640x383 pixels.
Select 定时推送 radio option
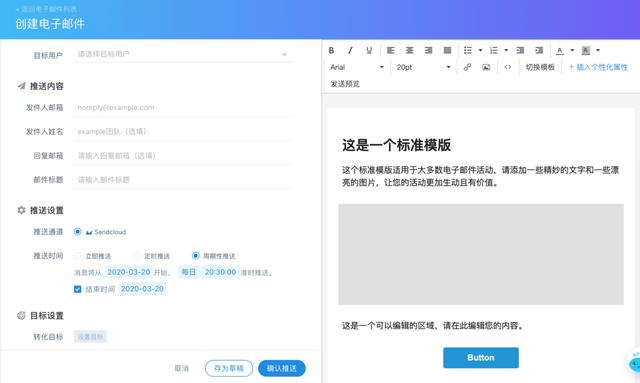click(x=136, y=256)
